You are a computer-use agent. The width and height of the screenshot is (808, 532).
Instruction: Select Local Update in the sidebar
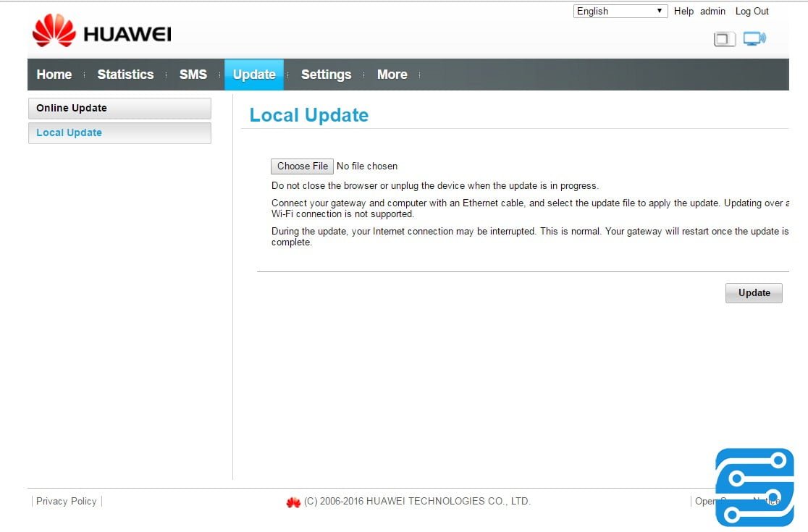[x=119, y=133]
